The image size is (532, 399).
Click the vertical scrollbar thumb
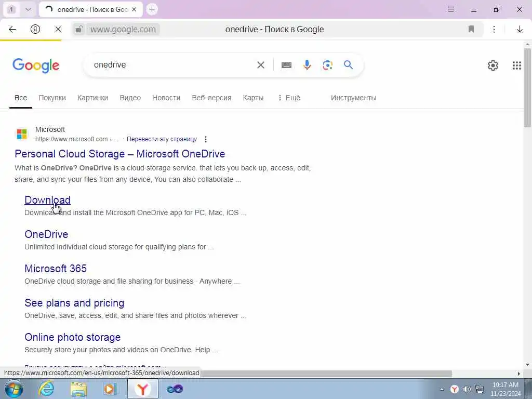pos(527,87)
